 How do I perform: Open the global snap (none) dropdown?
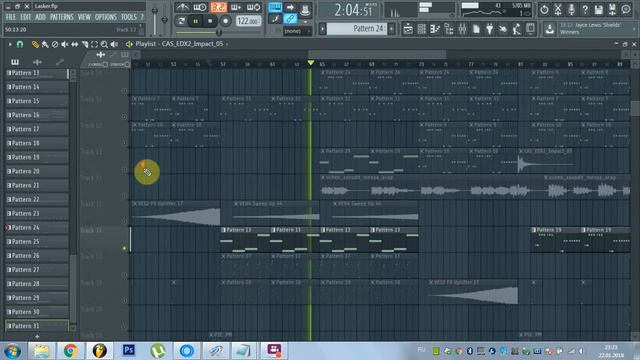298,31
